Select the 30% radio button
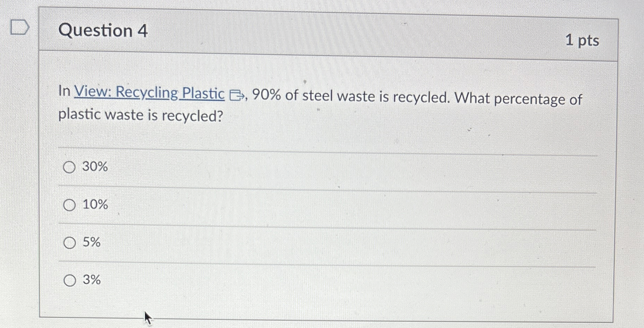This screenshot has height=328, width=644. (69, 167)
